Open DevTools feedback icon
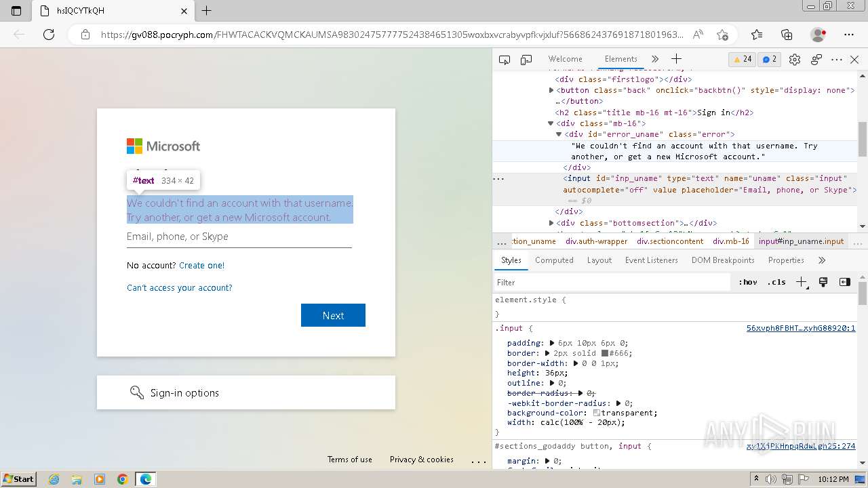 (x=816, y=60)
